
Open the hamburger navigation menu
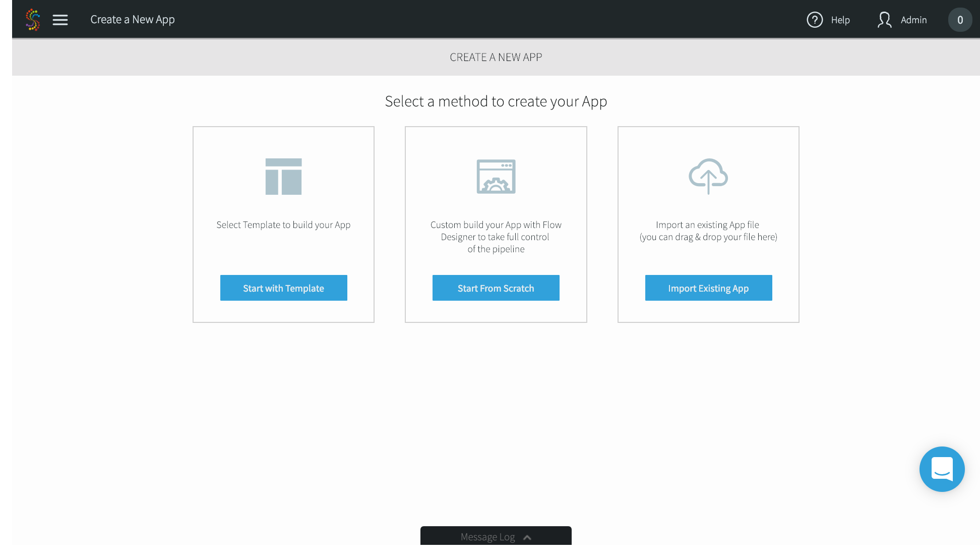point(60,20)
